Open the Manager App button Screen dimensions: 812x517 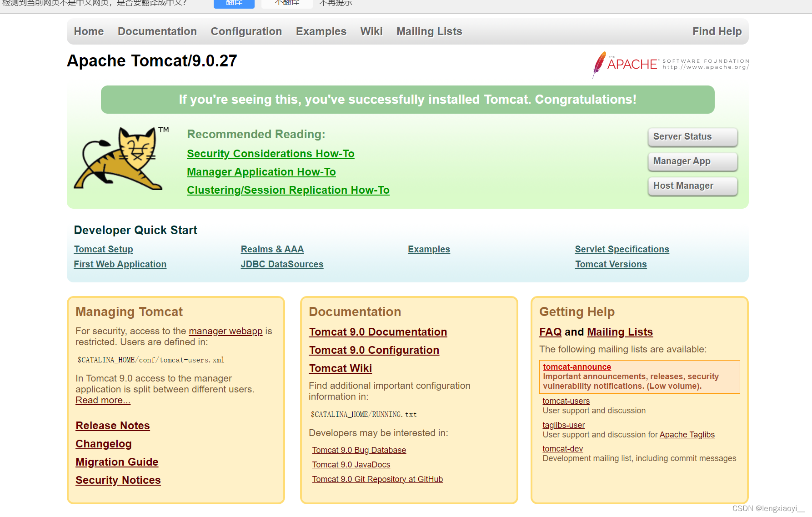click(692, 161)
